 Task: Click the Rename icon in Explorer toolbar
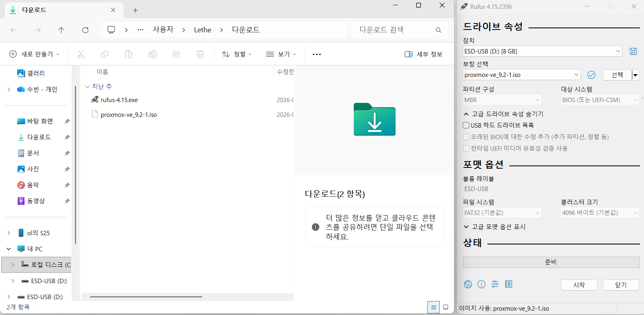[153, 54]
